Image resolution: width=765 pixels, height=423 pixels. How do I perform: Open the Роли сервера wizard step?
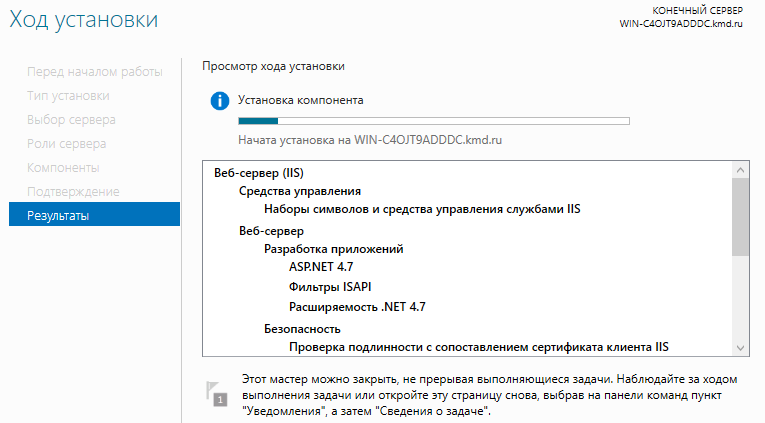pos(66,144)
